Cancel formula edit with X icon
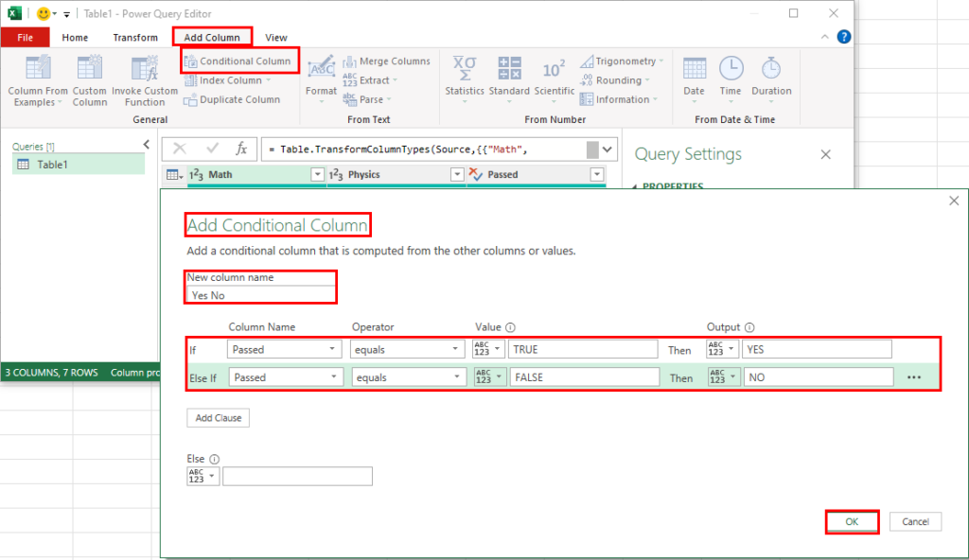 point(180,149)
